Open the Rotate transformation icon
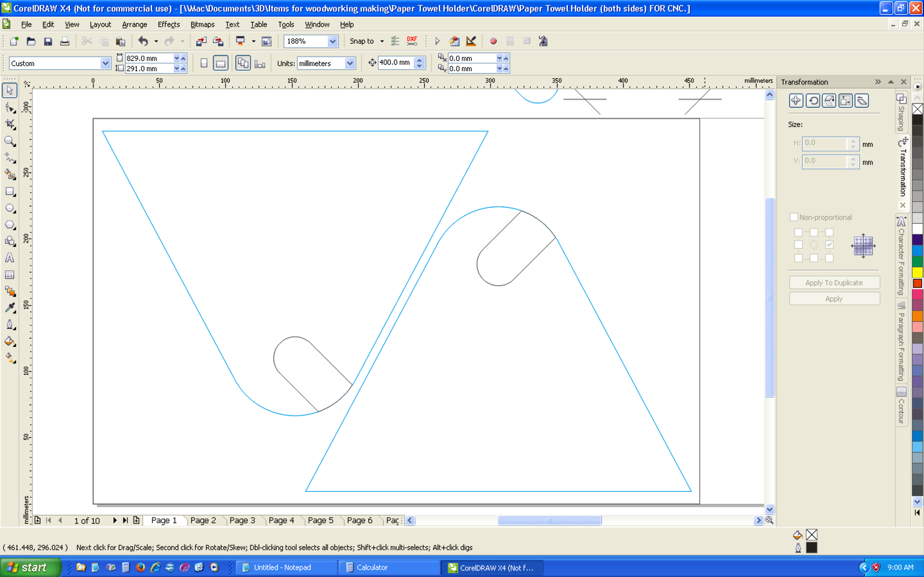 click(x=812, y=101)
